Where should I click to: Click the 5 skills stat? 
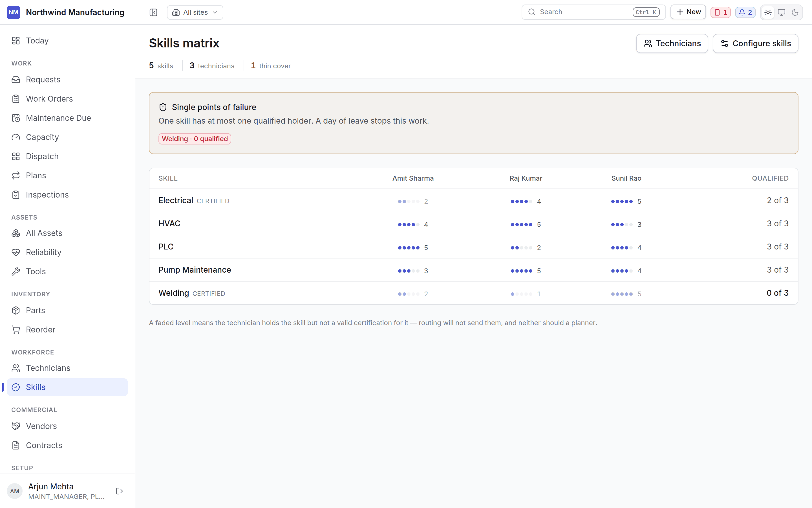161,65
